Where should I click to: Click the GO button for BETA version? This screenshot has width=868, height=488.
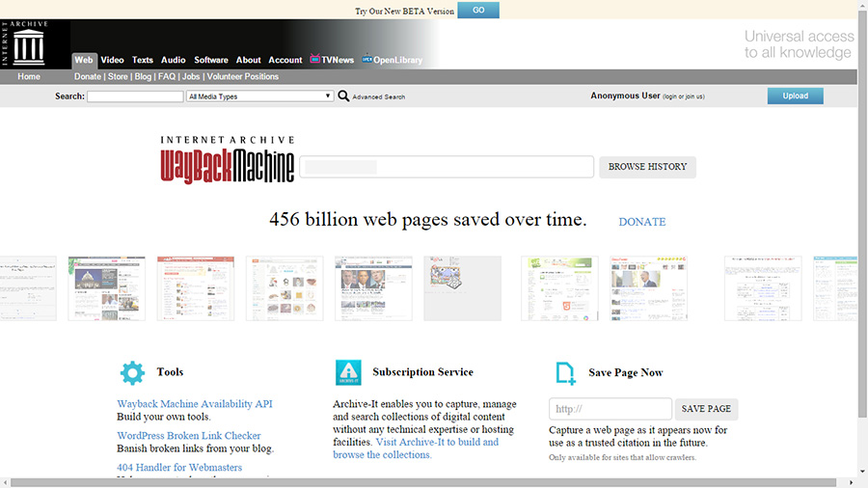(x=478, y=10)
